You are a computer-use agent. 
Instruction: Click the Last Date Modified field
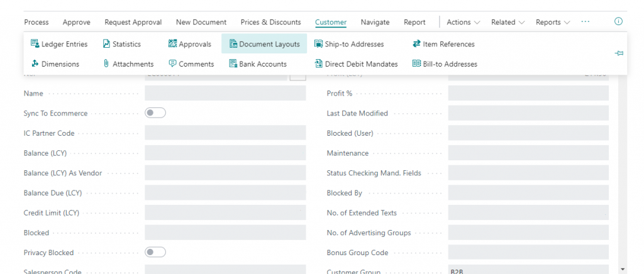528,112
